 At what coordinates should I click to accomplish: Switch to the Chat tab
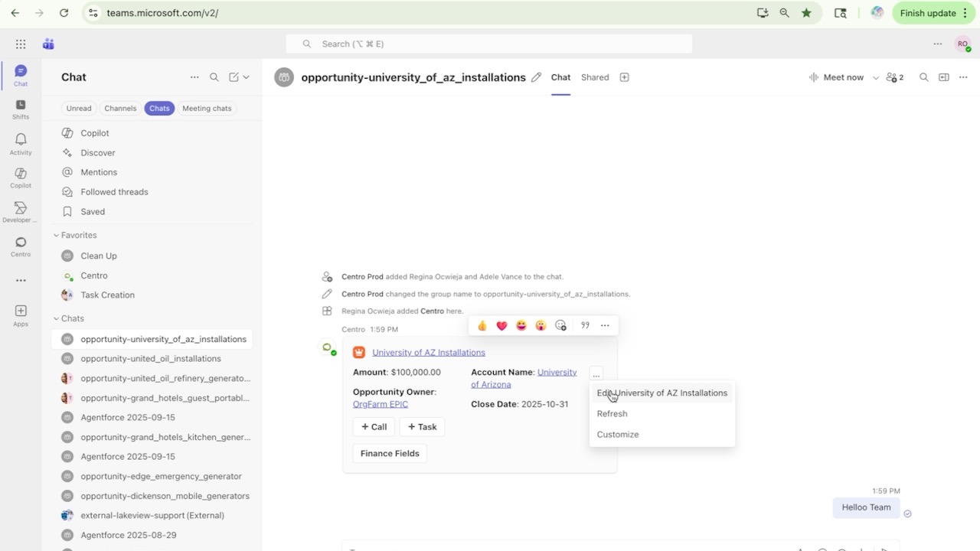[560, 77]
